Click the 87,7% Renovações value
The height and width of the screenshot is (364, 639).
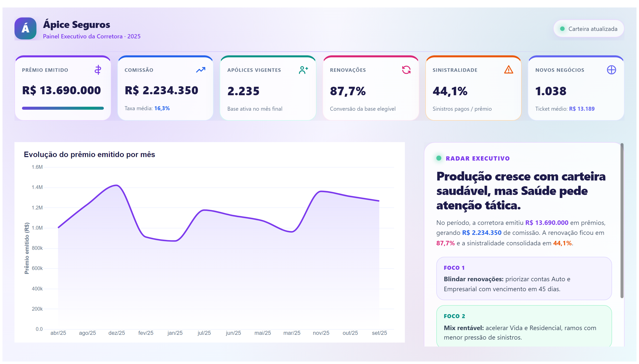(x=348, y=91)
